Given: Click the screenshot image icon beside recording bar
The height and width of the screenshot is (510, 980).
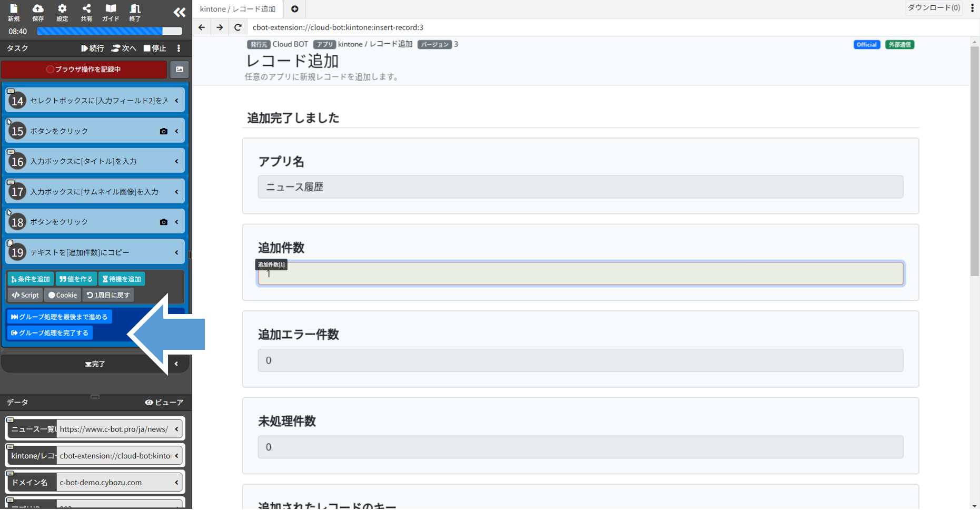Looking at the screenshot, I should 180,69.
